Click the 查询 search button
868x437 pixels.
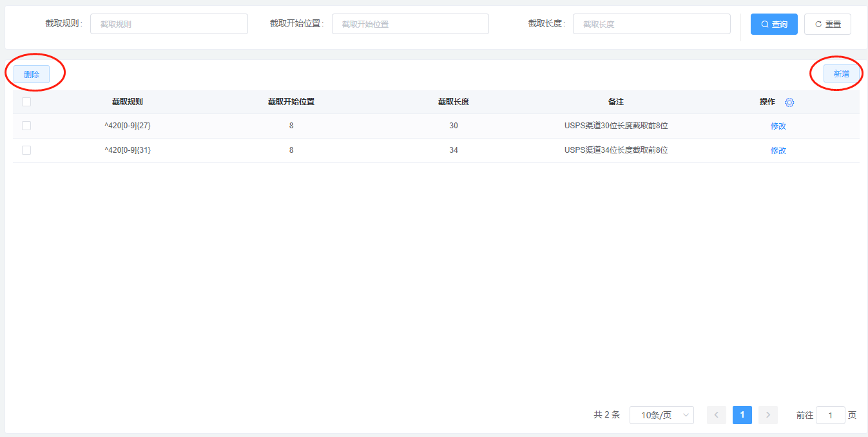(774, 24)
